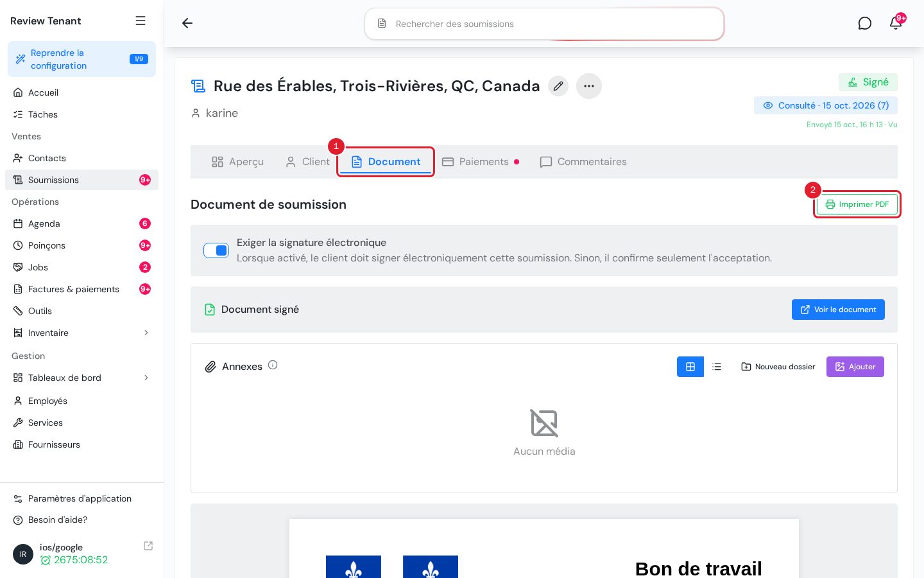The width and height of the screenshot is (924, 578).
Task: Open Accueil in the sidebar
Action: click(x=81, y=92)
